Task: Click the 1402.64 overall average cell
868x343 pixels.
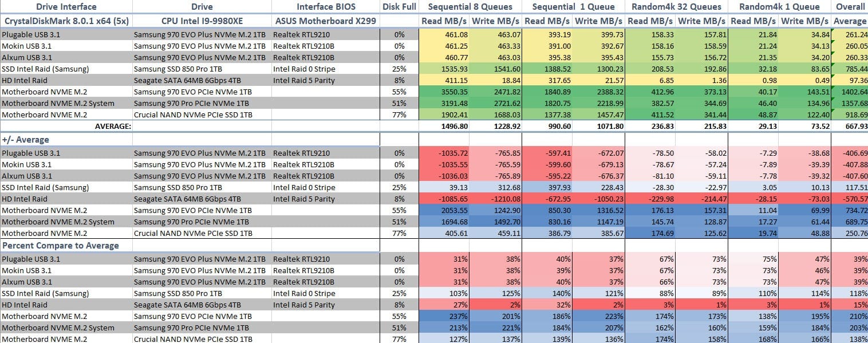Action: (x=850, y=92)
